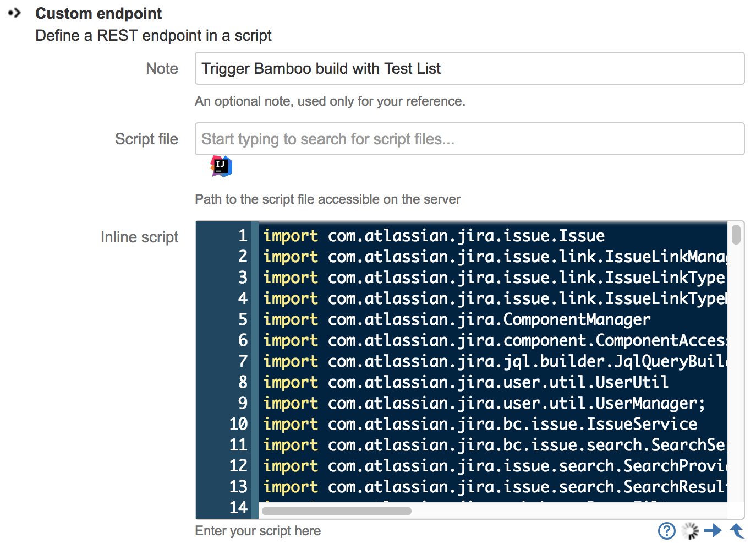Click the blue curved up arrow icon
The image size is (756, 543).
click(737, 531)
